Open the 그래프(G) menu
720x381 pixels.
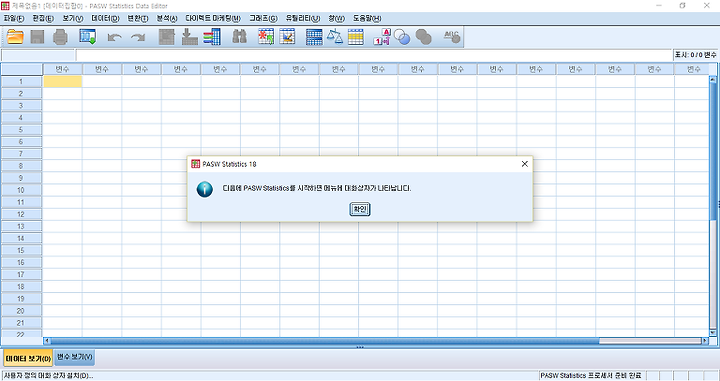coord(263,18)
